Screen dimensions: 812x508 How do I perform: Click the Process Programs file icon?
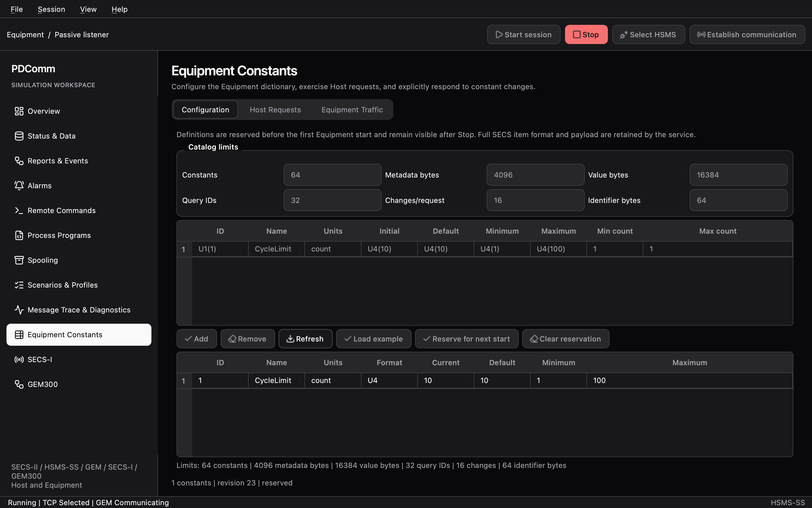[19, 236]
